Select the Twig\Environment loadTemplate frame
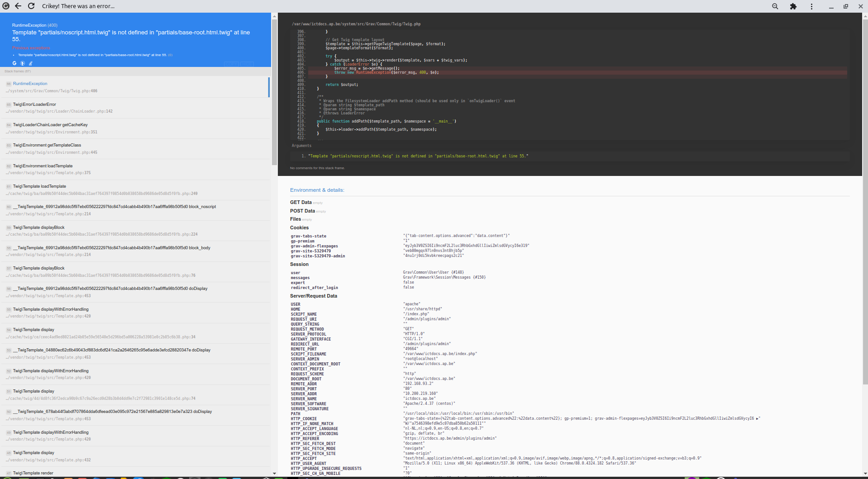This screenshot has height=479, width=868. (x=135, y=169)
